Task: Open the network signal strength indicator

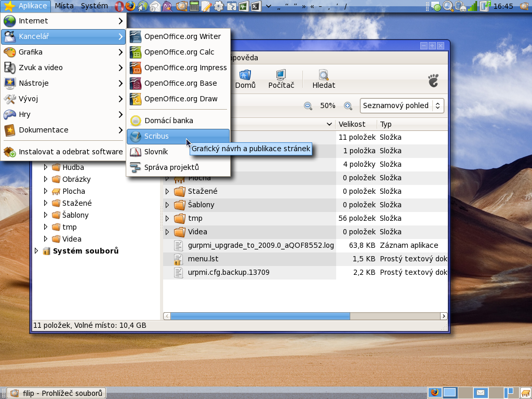Action: pos(472,6)
